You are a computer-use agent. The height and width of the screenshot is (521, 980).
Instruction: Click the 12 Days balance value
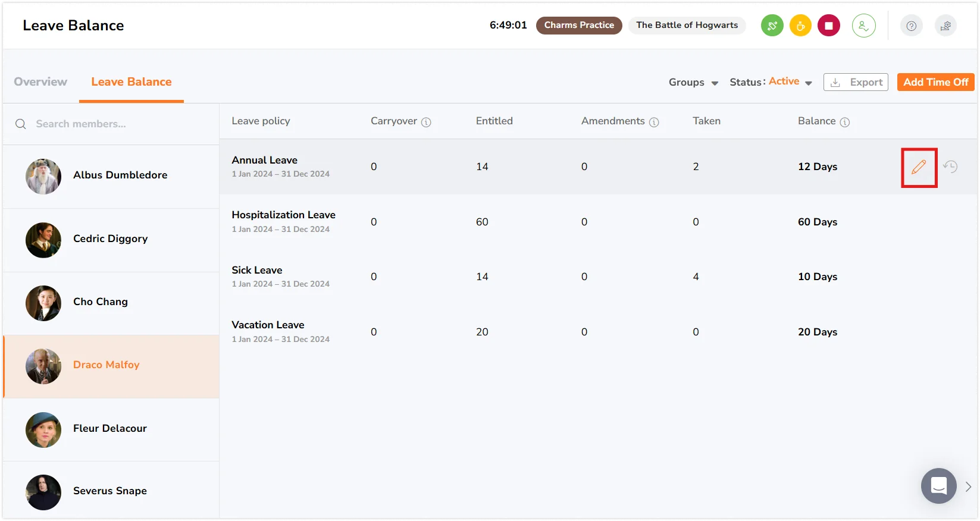(818, 167)
